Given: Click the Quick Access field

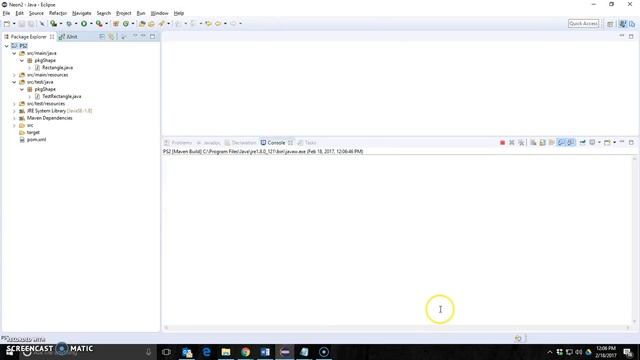Looking at the screenshot, I should click(583, 24).
